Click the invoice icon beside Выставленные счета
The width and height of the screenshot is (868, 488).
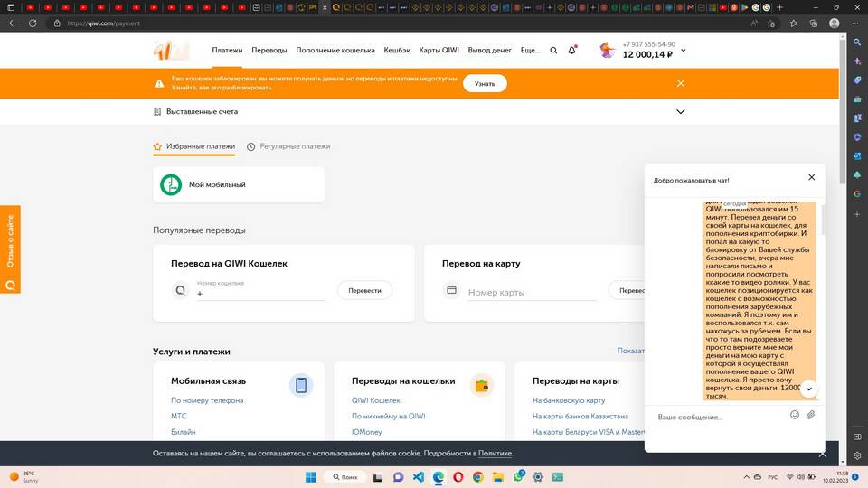point(157,111)
